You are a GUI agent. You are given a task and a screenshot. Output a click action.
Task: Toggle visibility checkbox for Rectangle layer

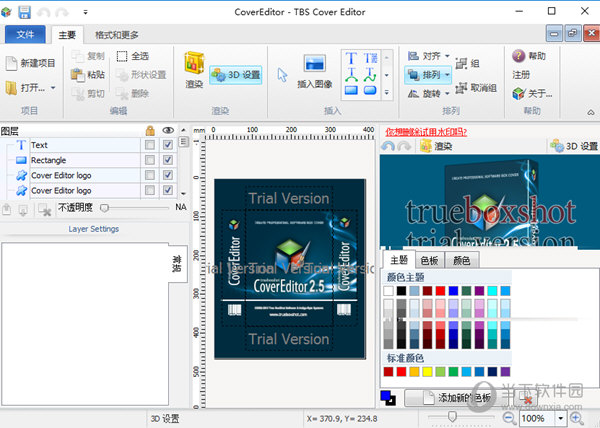pos(168,160)
